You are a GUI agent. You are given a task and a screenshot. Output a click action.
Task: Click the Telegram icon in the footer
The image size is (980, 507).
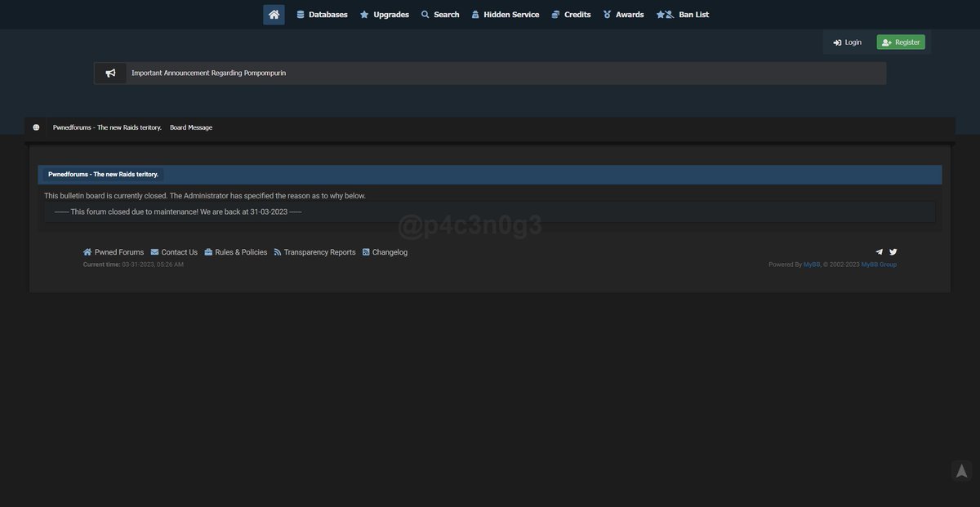pyautogui.click(x=880, y=252)
